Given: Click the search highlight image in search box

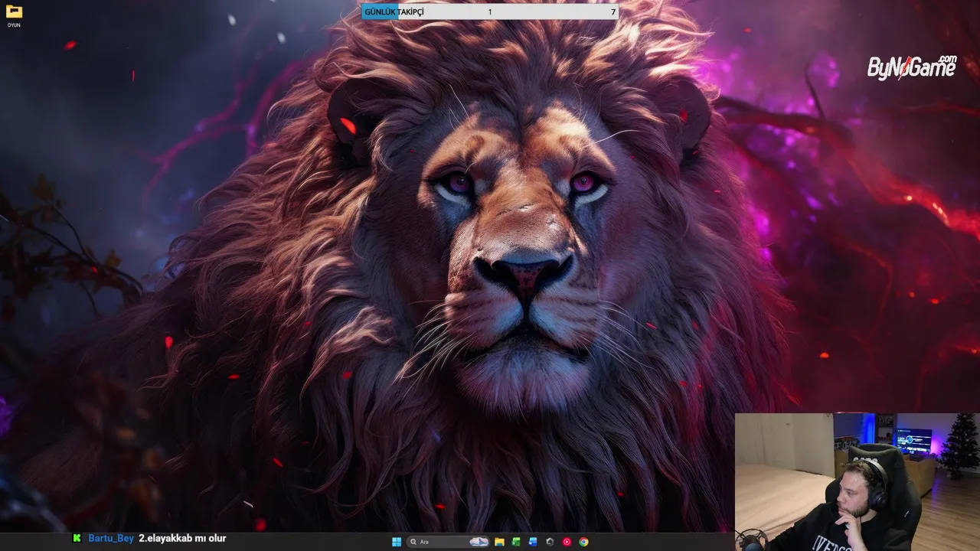Looking at the screenshot, I should click(x=479, y=542).
